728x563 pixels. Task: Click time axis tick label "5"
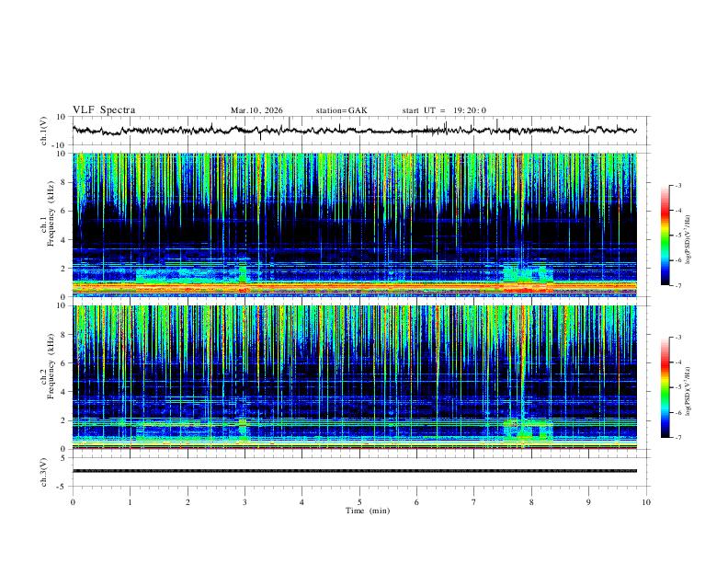coord(359,502)
